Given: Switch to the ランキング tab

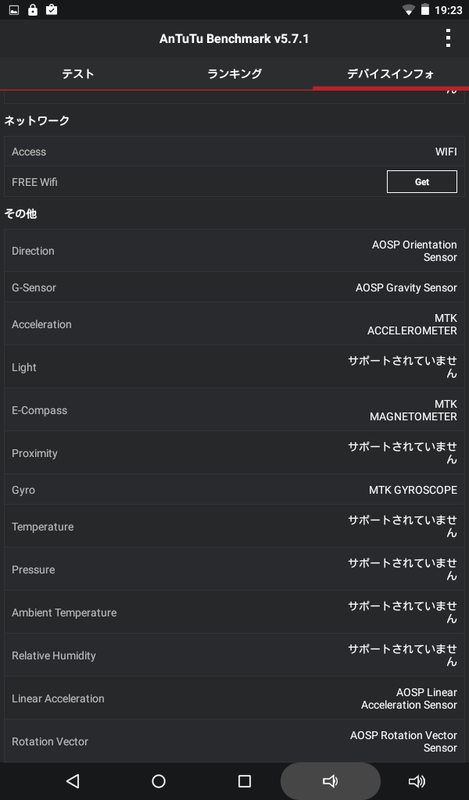Looking at the screenshot, I should click(234, 74).
